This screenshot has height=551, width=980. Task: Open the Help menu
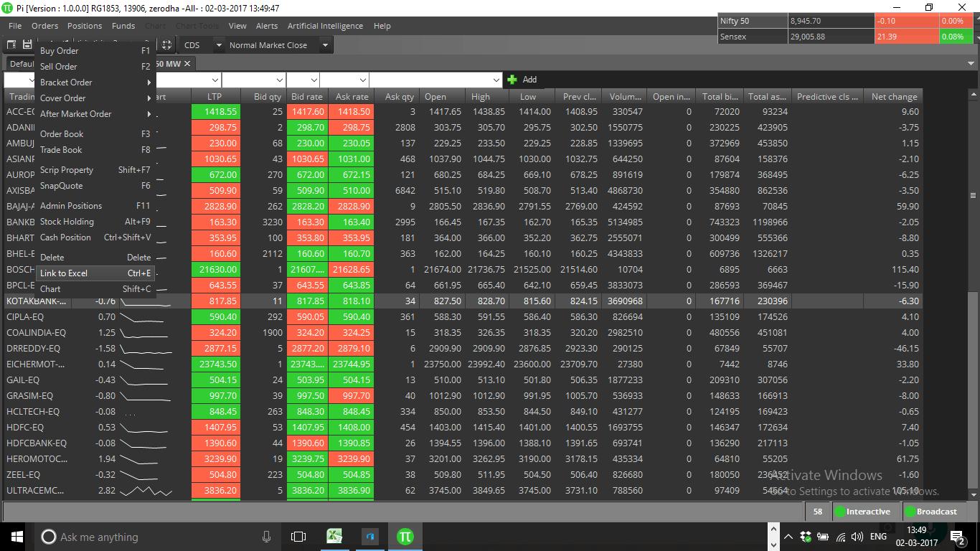click(x=382, y=26)
